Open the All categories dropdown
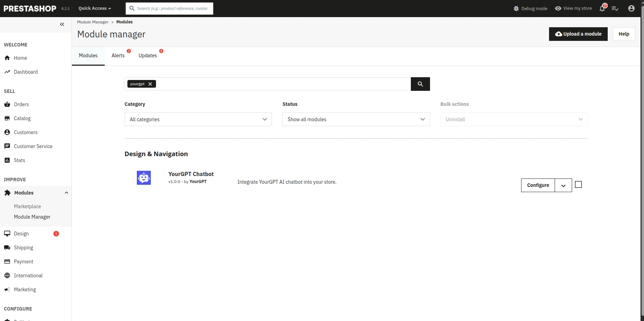The width and height of the screenshot is (644, 321). (x=198, y=119)
